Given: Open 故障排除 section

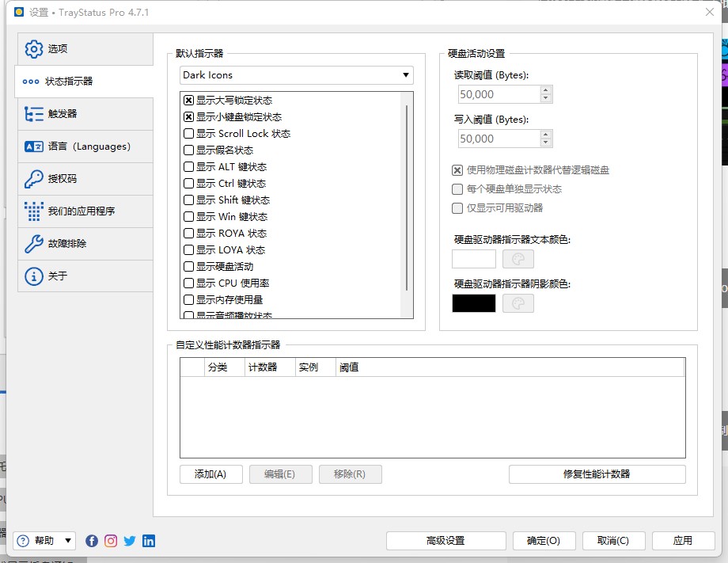Looking at the screenshot, I should point(85,244).
